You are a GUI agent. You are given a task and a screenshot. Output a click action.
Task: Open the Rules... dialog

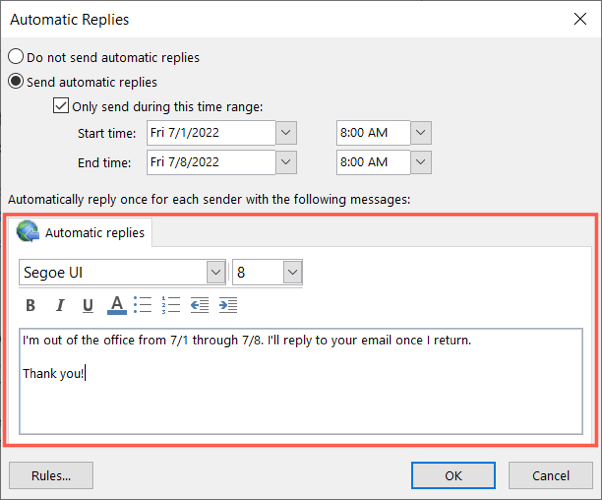point(51,475)
